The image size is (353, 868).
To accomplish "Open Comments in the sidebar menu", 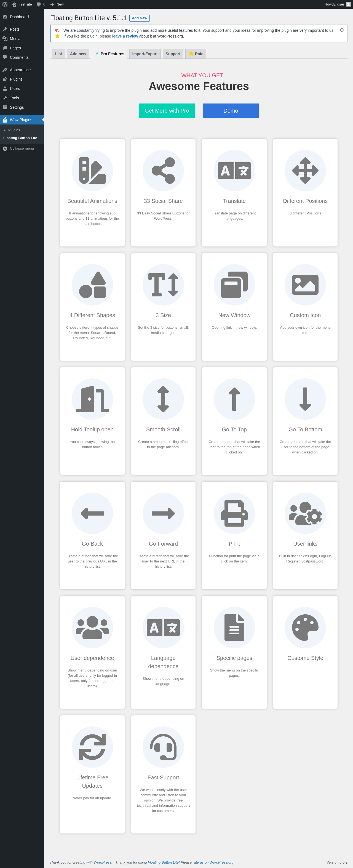I will coord(22,58).
